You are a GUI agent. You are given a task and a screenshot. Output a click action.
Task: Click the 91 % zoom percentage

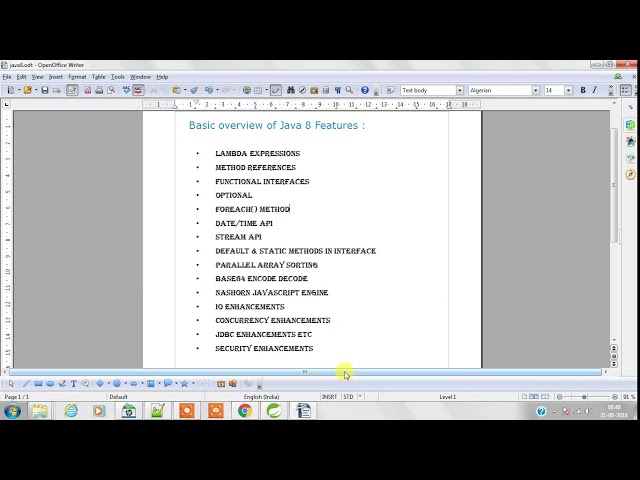point(629,397)
